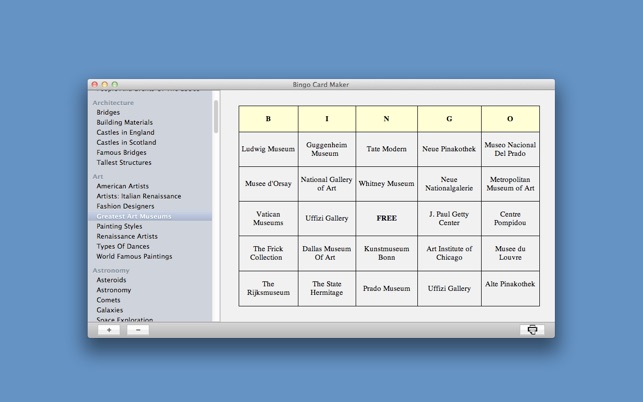
Task: Click the yellow minimize window button
Action: (x=105, y=85)
